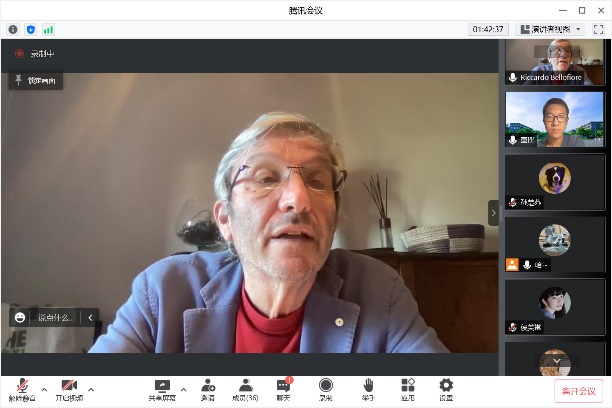Open settings gear in bottom toolbar
This screenshot has height=408, width=612.
tap(446, 389)
